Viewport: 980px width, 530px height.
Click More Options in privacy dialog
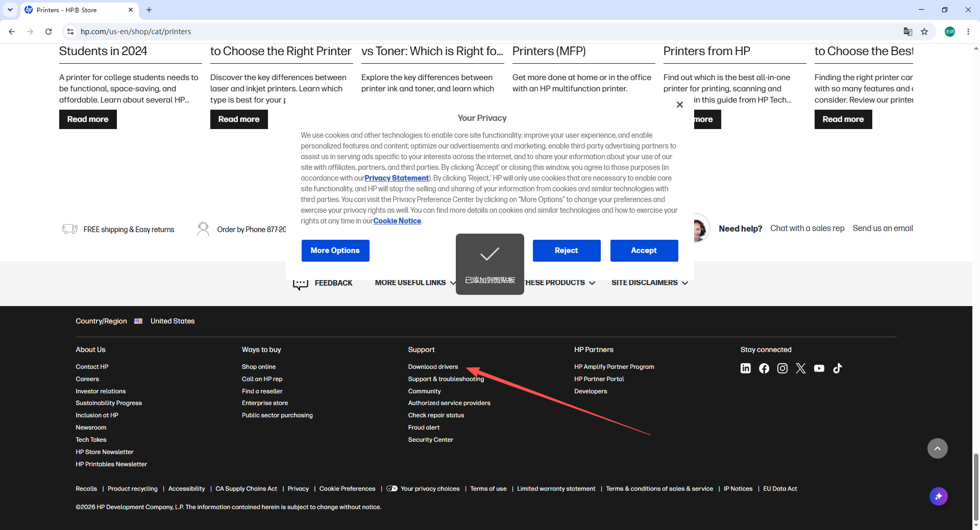[x=335, y=250]
